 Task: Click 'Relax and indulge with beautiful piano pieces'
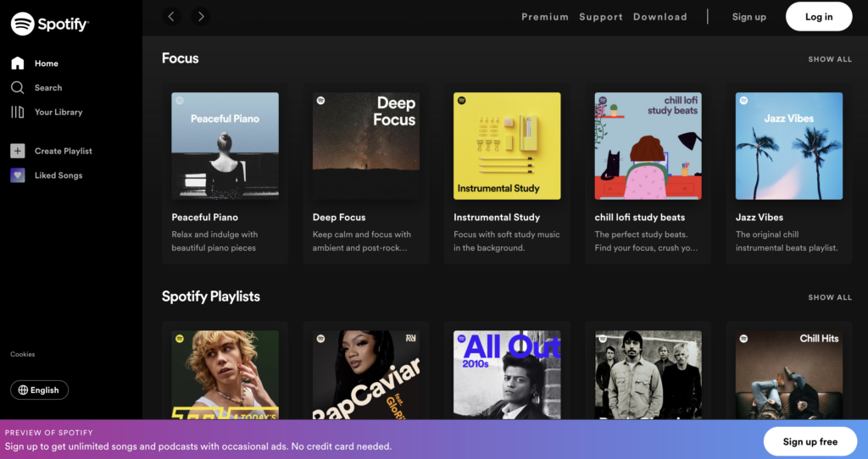(214, 241)
